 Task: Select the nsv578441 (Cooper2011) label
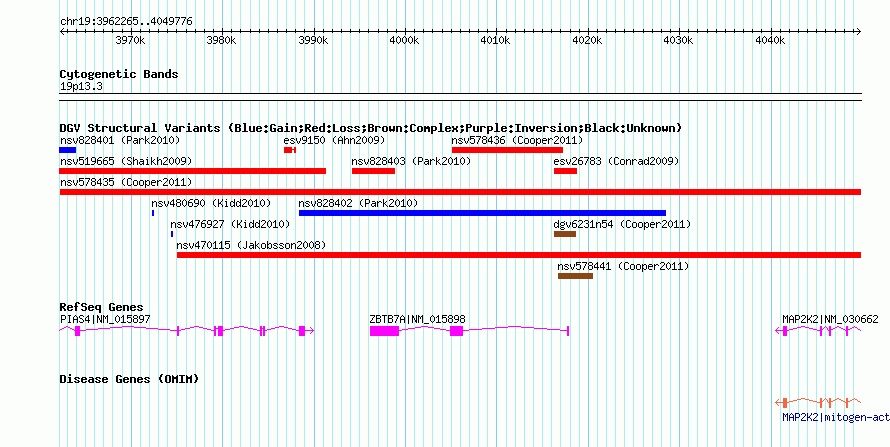(623, 266)
